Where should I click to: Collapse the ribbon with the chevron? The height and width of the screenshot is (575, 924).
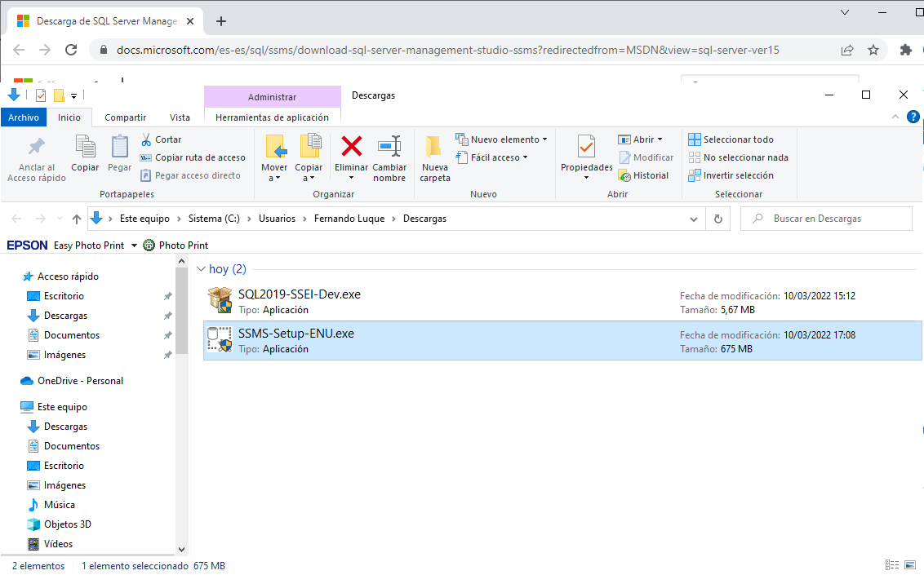895,117
